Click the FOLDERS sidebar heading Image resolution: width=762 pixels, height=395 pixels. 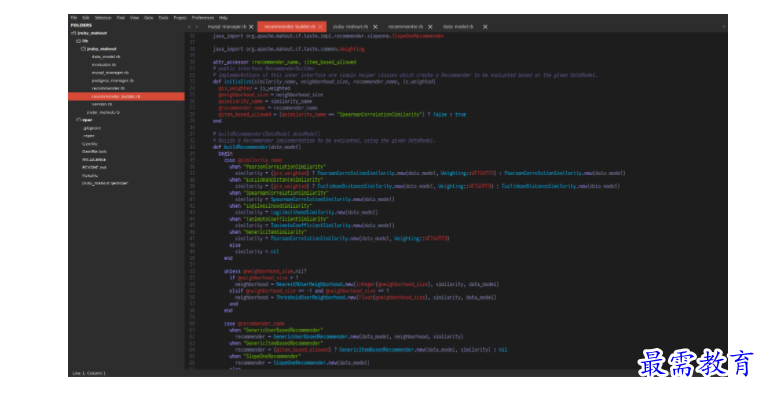pyautogui.click(x=81, y=25)
